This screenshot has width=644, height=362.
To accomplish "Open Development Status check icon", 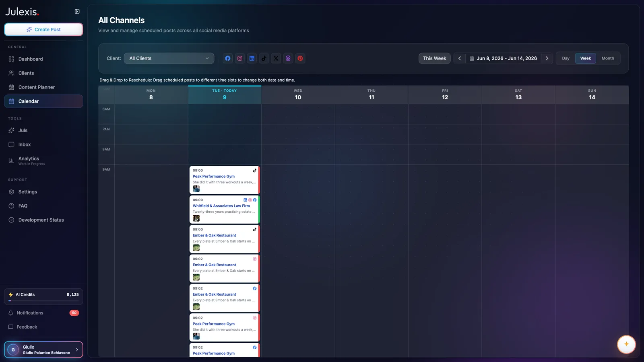I will tap(11, 220).
